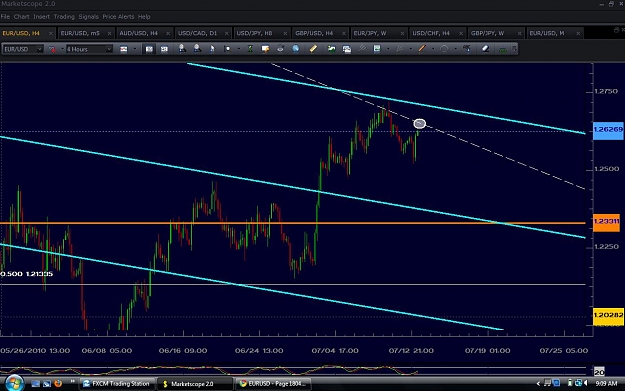
Task: Open the Help menu
Action: [x=144, y=17]
